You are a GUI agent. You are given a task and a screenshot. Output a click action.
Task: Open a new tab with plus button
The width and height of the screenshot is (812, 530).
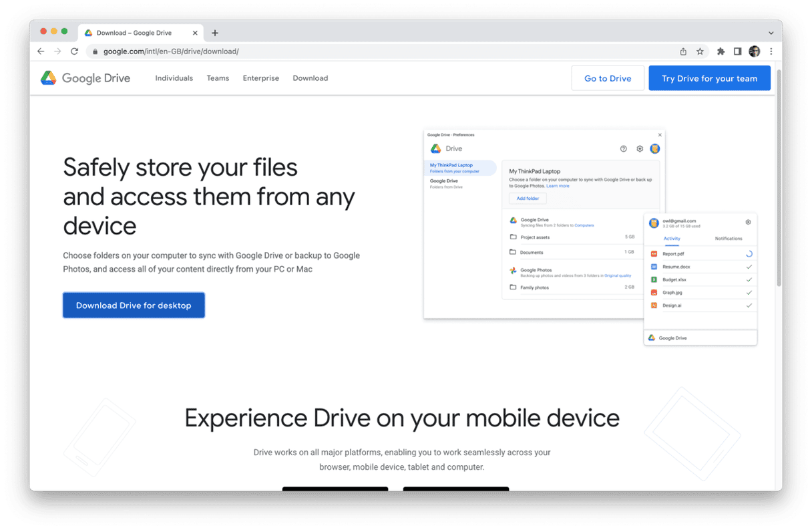215,33
